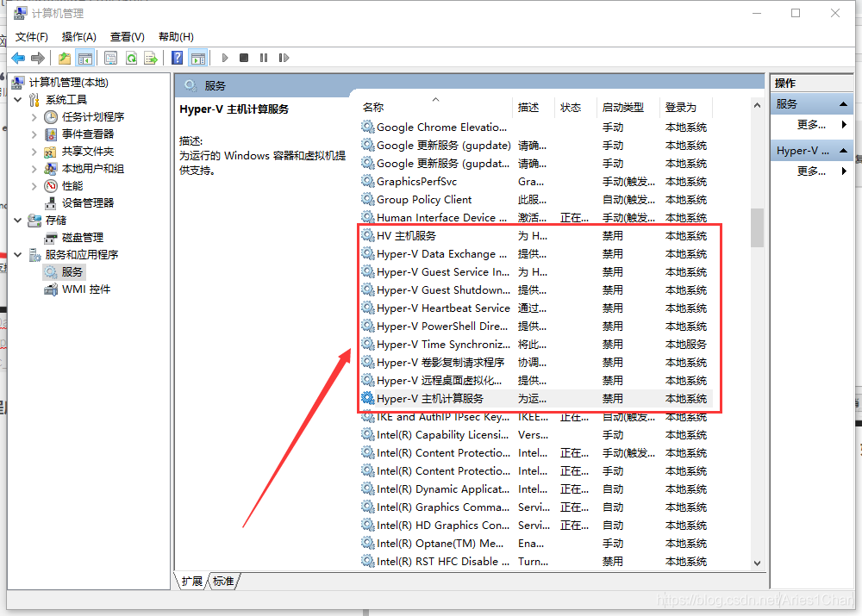Click the services list scrollbar thumb
This screenshot has width=862, height=616.
(x=757, y=227)
